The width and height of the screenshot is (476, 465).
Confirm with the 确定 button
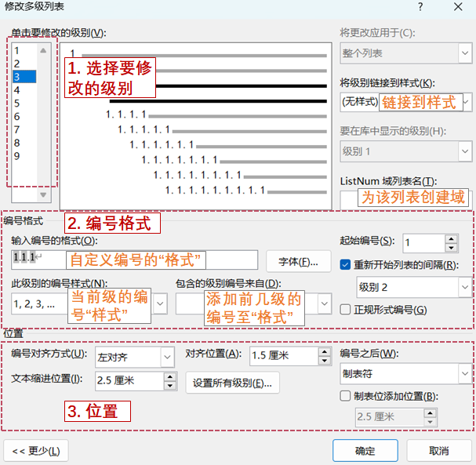[x=365, y=451]
